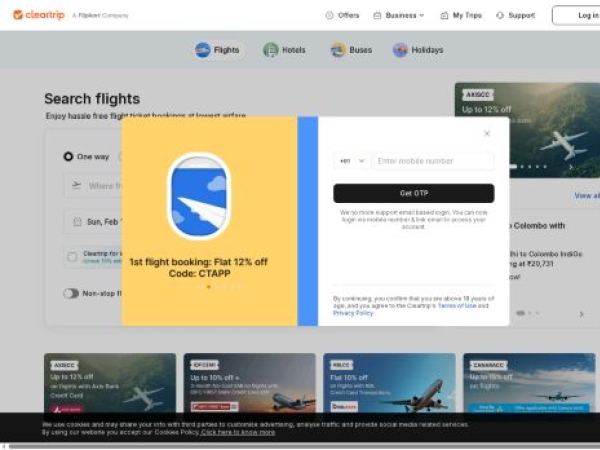Open the AXISCC 12% off offer card

point(110,383)
